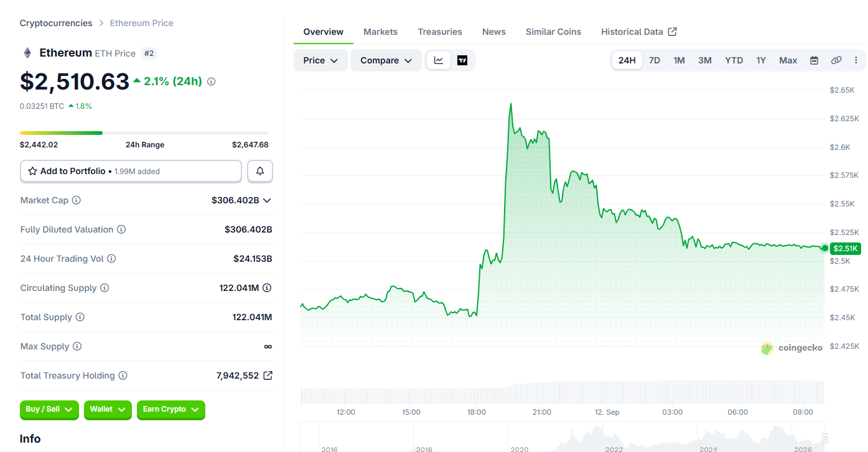The width and height of the screenshot is (868, 452).
Task: Select the Max time range
Action: pyautogui.click(x=788, y=60)
